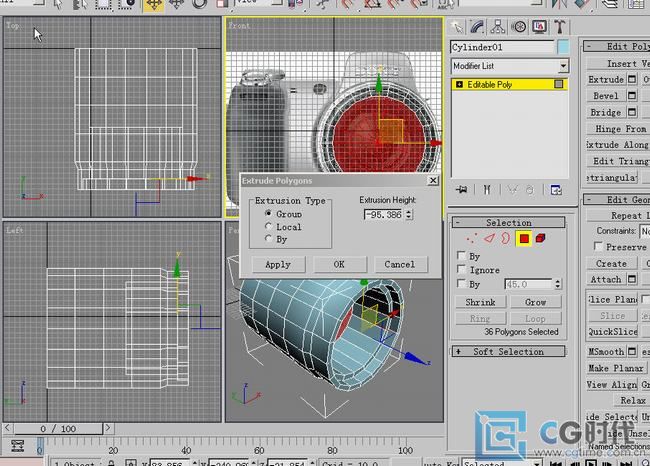Open Bevel settings box icon
The image size is (650, 466).
632,96
